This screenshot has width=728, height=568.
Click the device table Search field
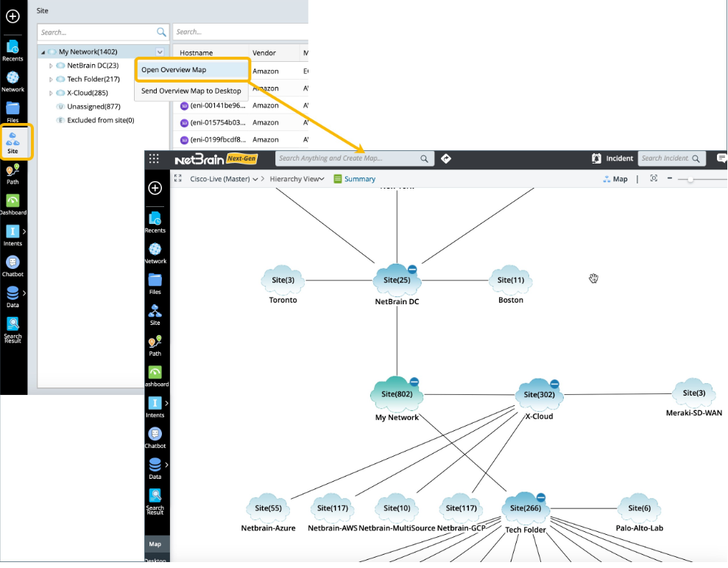[241, 32]
